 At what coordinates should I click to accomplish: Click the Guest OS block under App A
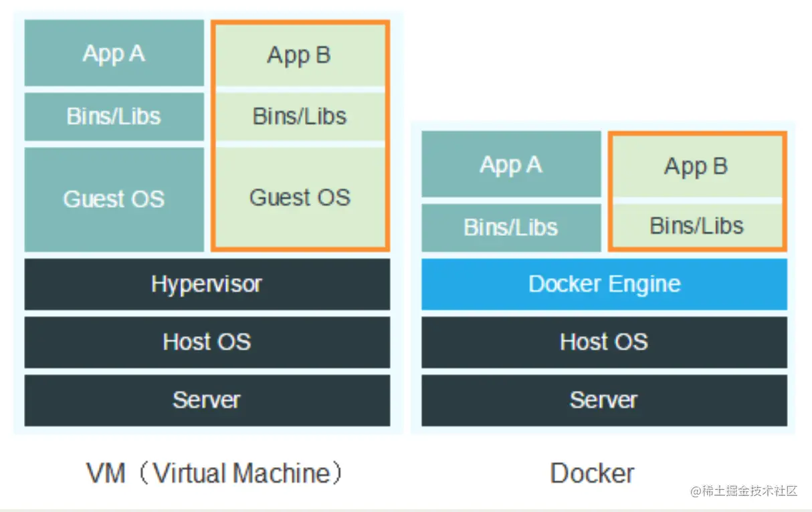113,199
